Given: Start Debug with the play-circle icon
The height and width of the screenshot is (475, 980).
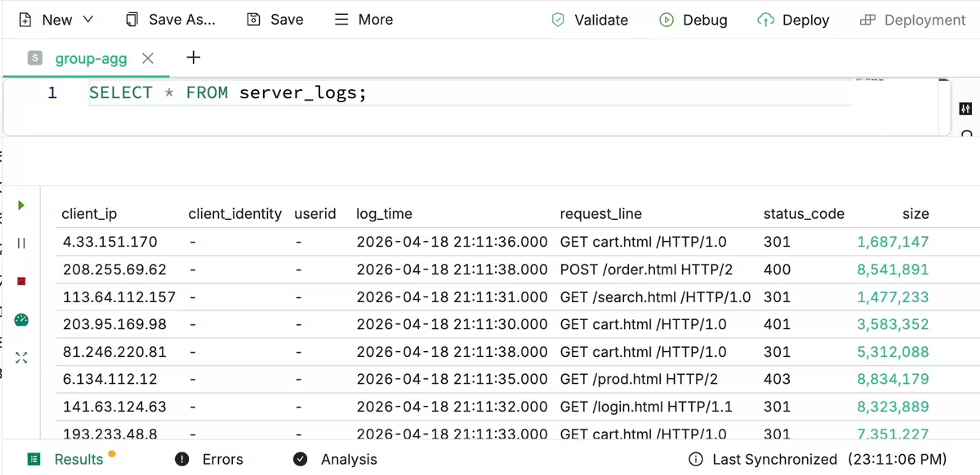Looking at the screenshot, I should pyautogui.click(x=666, y=20).
